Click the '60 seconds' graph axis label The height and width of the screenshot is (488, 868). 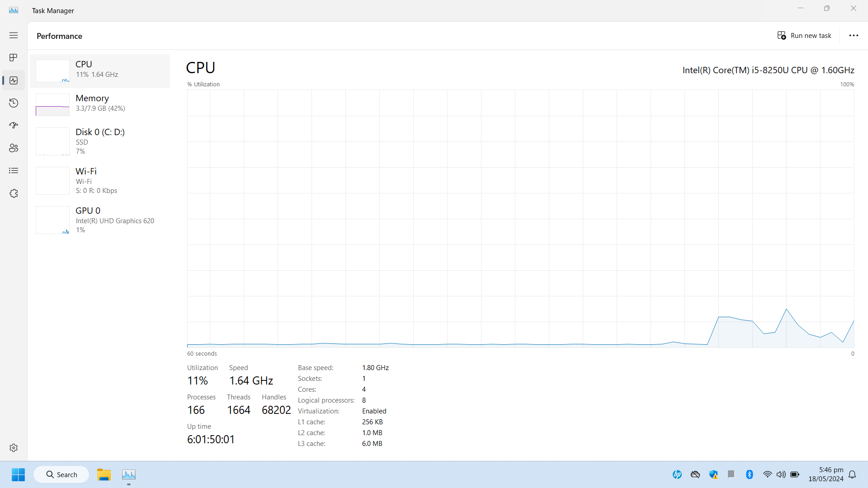(202, 354)
